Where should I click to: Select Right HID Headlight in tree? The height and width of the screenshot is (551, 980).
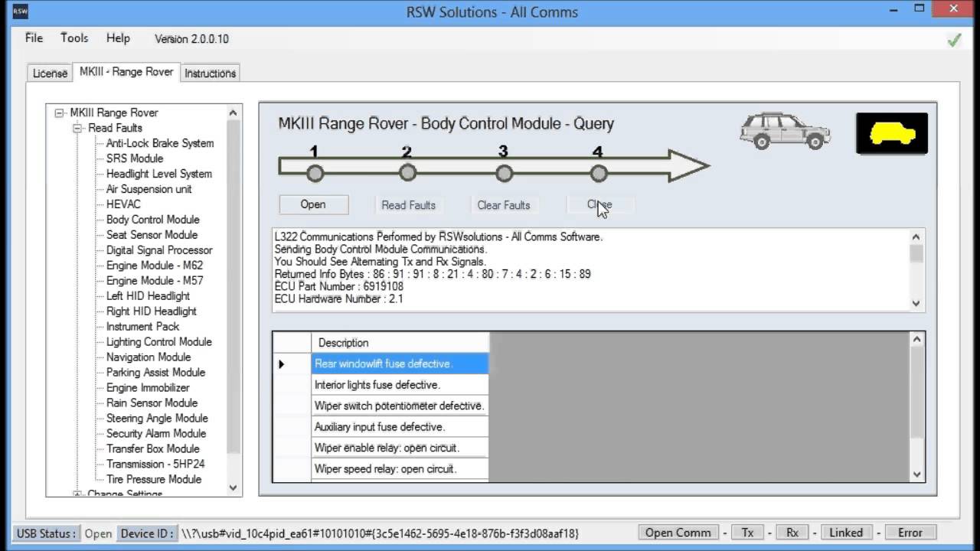click(152, 311)
